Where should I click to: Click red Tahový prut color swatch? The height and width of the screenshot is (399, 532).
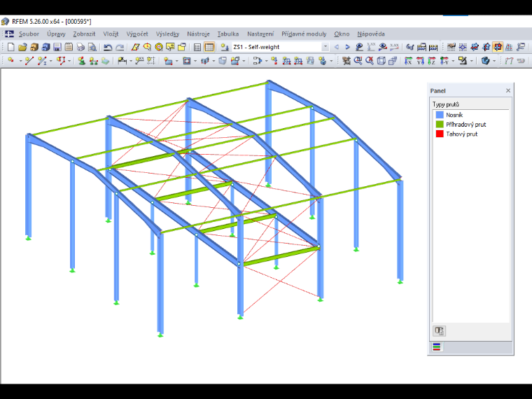click(x=440, y=134)
